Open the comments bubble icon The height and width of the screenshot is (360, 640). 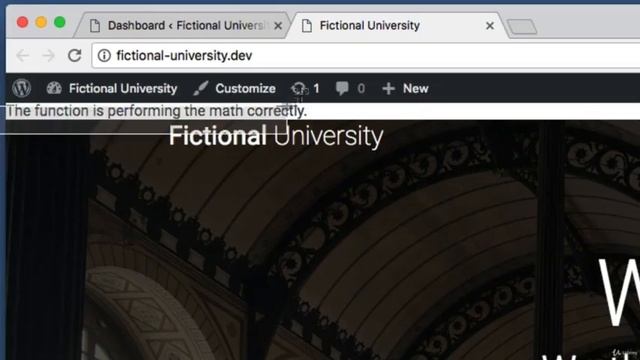(342, 88)
